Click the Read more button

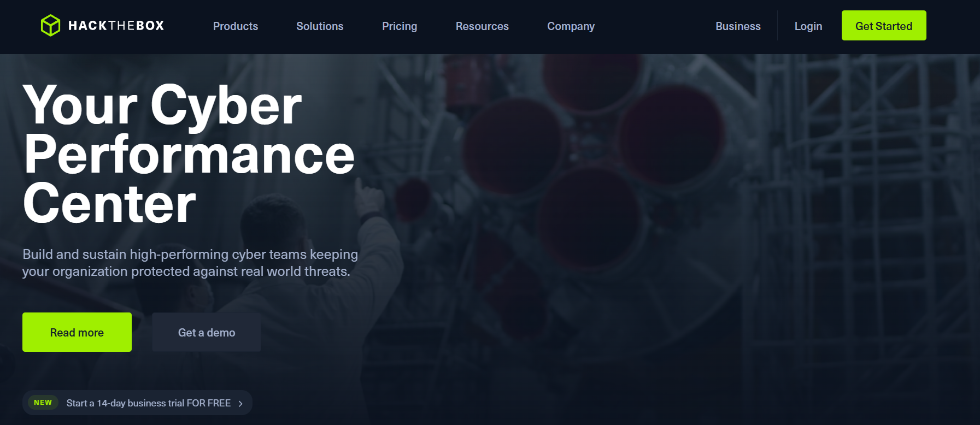coord(77,332)
